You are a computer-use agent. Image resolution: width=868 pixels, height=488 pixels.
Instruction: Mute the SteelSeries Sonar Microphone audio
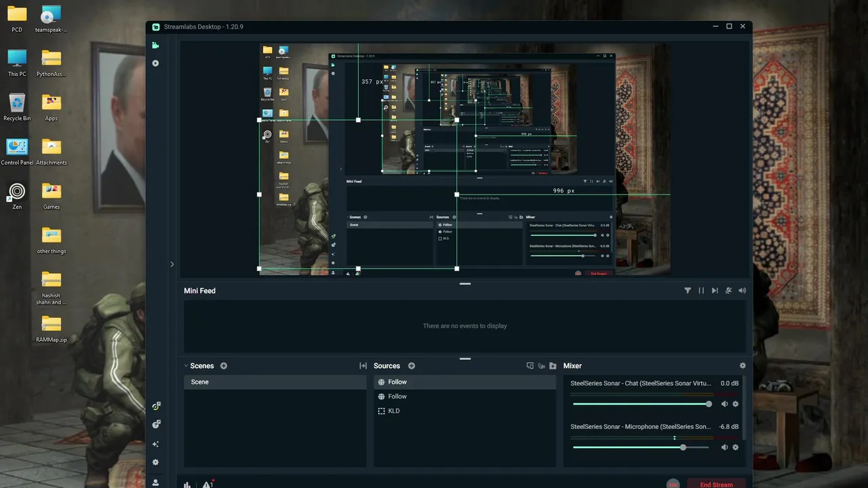(724, 447)
